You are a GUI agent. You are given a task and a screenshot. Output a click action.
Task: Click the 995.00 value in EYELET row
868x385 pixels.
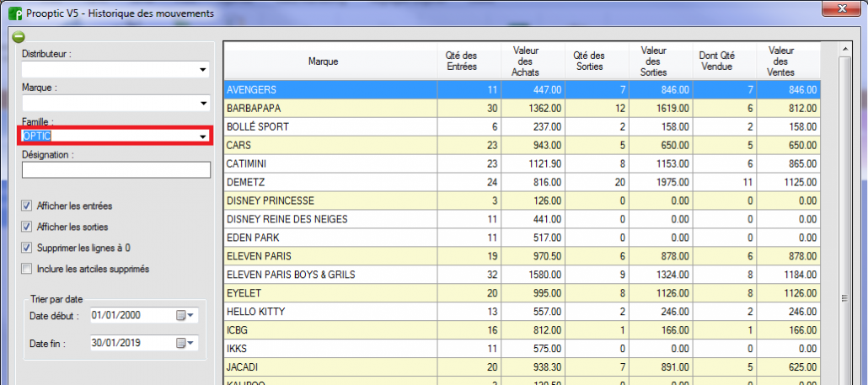[x=546, y=293]
